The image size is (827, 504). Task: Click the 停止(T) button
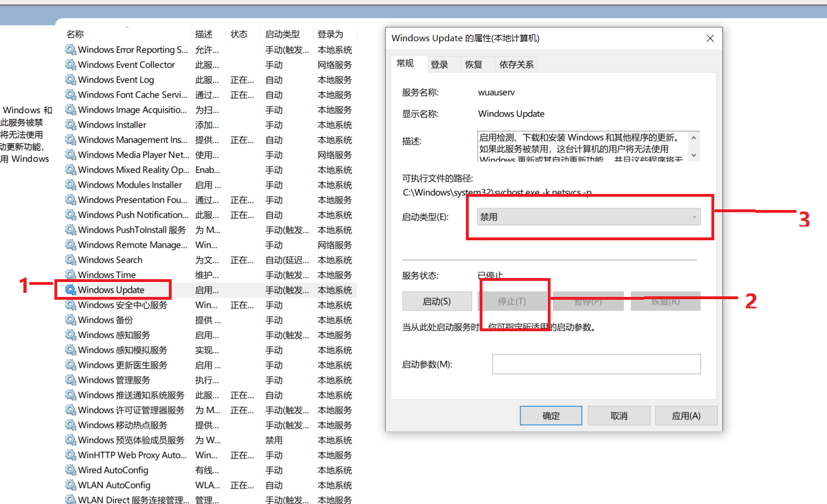[x=512, y=301]
